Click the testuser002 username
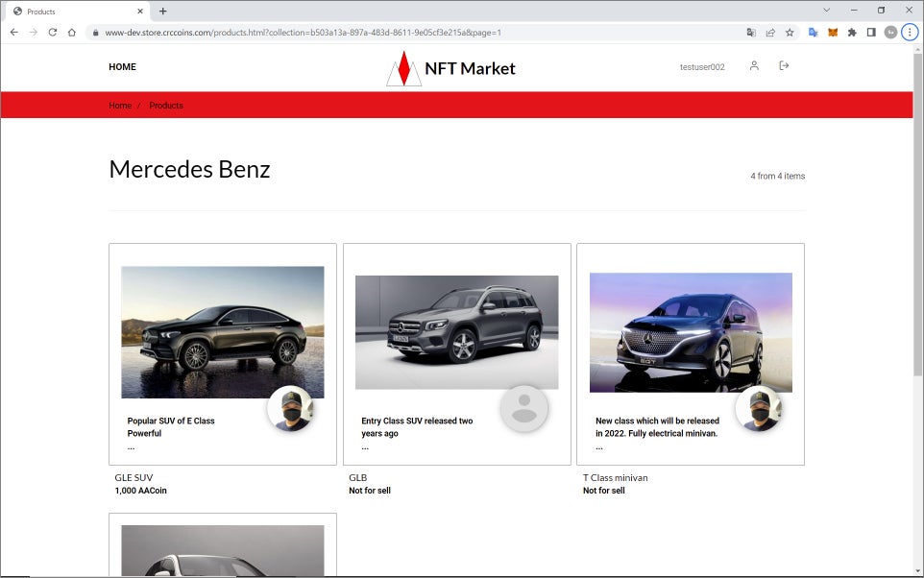The height and width of the screenshot is (578, 924). (x=702, y=67)
